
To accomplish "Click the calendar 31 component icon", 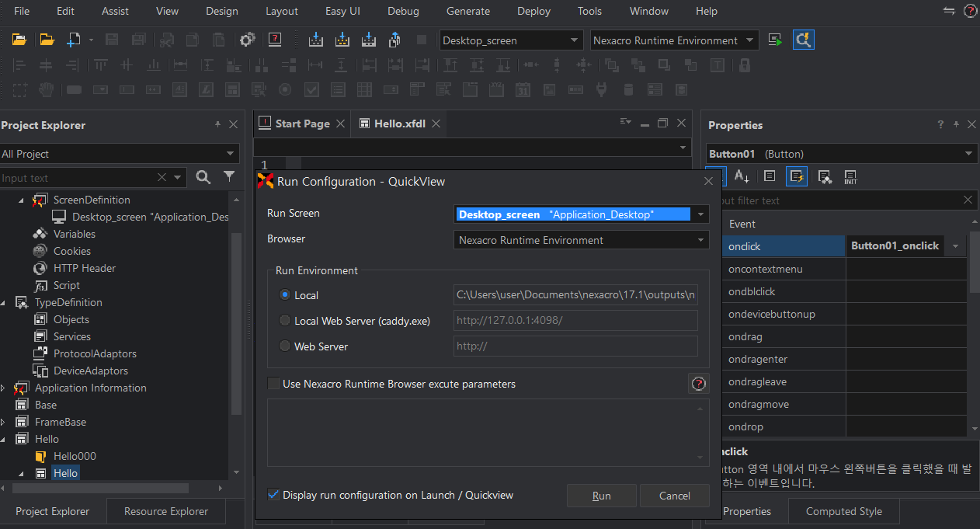I will pos(523,89).
